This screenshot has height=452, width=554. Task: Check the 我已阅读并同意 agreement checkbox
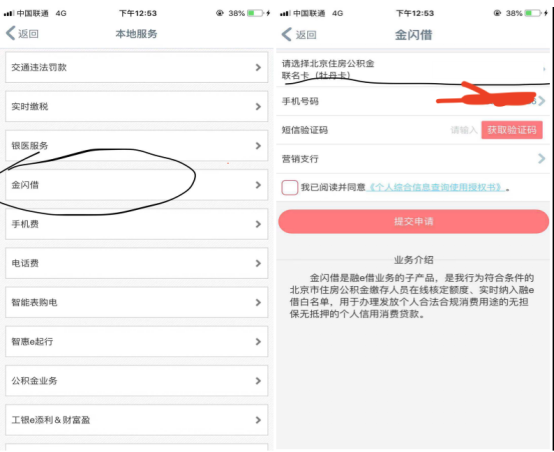pyautogui.click(x=290, y=187)
